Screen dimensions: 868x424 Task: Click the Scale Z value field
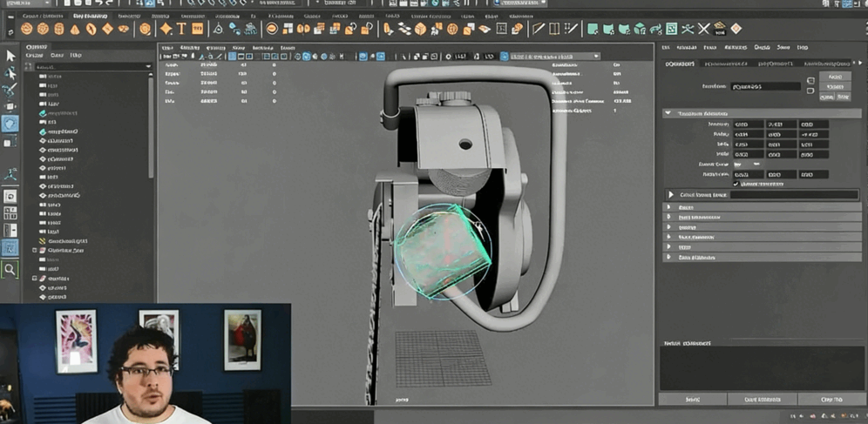[x=813, y=145]
